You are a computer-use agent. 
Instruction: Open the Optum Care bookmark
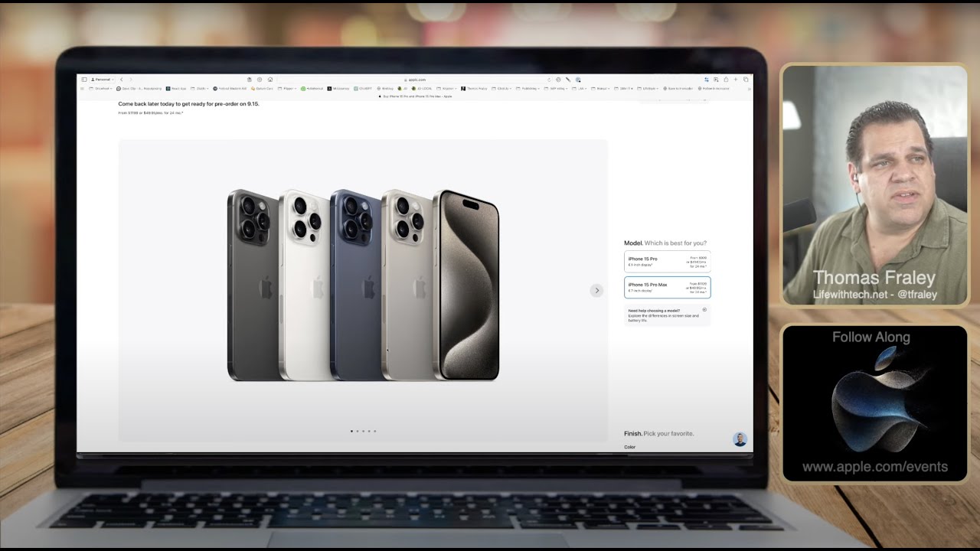(x=262, y=89)
